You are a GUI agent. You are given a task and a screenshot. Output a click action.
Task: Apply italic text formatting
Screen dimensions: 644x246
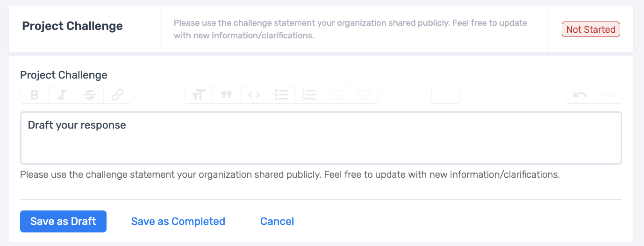62,95
